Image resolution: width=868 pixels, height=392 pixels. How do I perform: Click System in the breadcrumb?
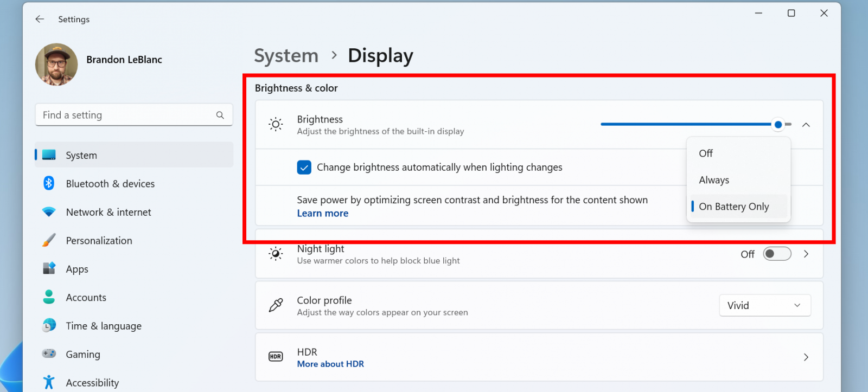[x=286, y=56]
